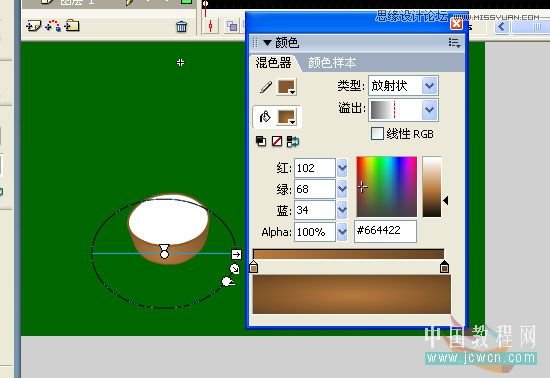550x378 pixels.
Task: Click the color panel drag gripper
Action: click(255, 43)
